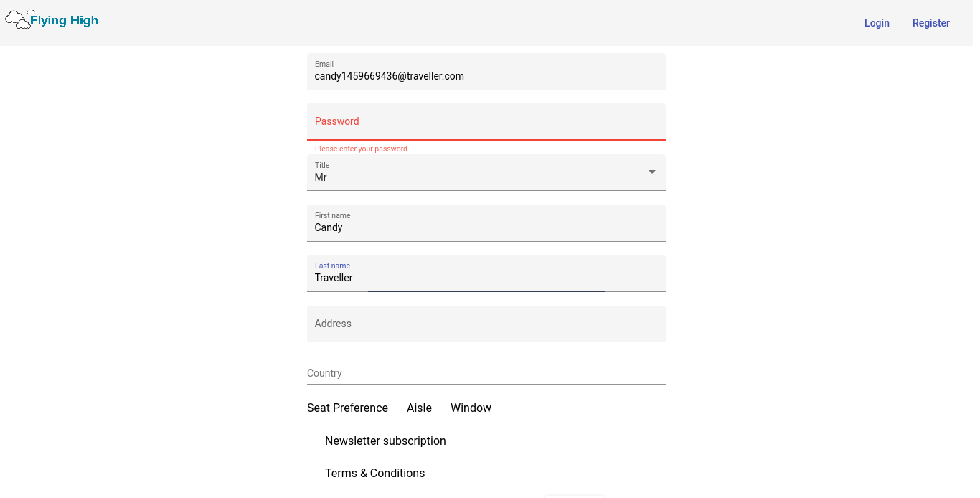Click the First name field containing Candy
The height and width of the screenshot is (498, 980).
tap(486, 227)
